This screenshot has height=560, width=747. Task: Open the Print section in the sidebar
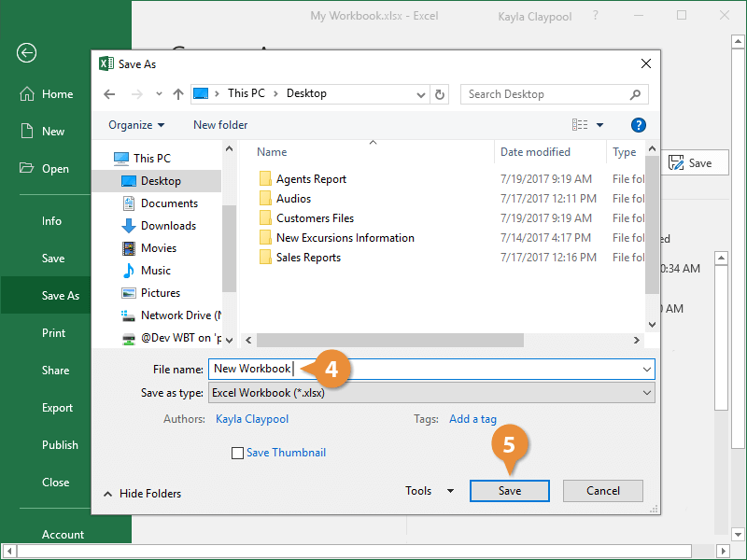coord(53,332)
